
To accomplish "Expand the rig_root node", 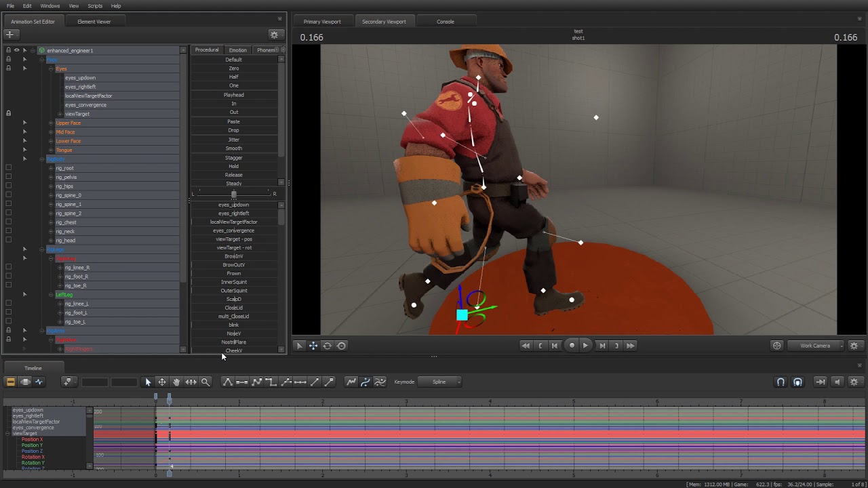I will tap(51, 168).
